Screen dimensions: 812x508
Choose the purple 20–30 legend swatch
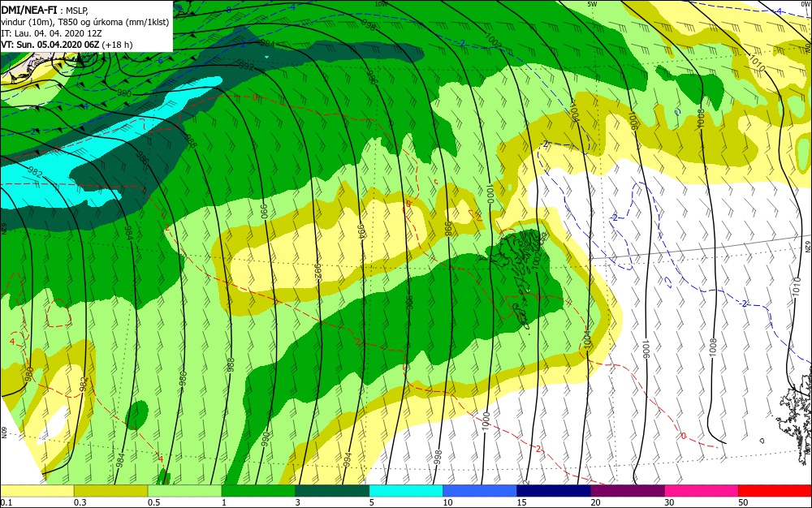coord(627,491)
